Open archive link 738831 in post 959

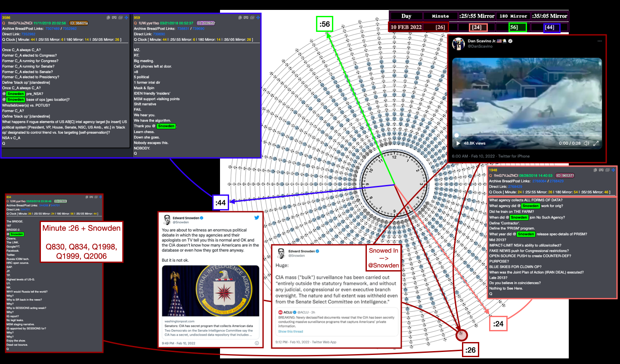(183, 28)
